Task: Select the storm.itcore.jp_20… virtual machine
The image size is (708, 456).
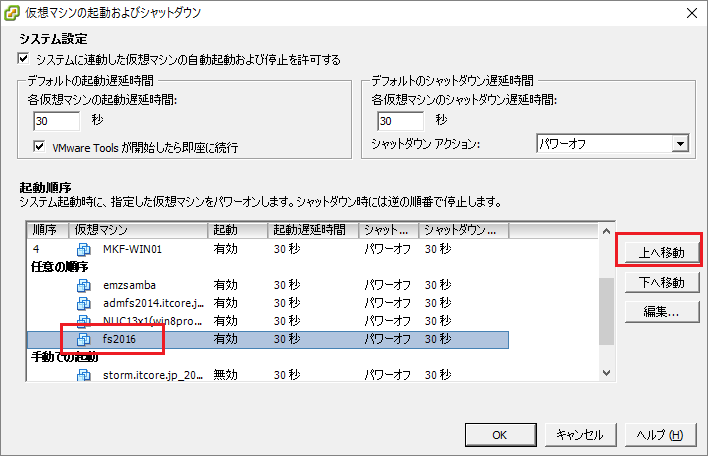Action: point(153,375)
